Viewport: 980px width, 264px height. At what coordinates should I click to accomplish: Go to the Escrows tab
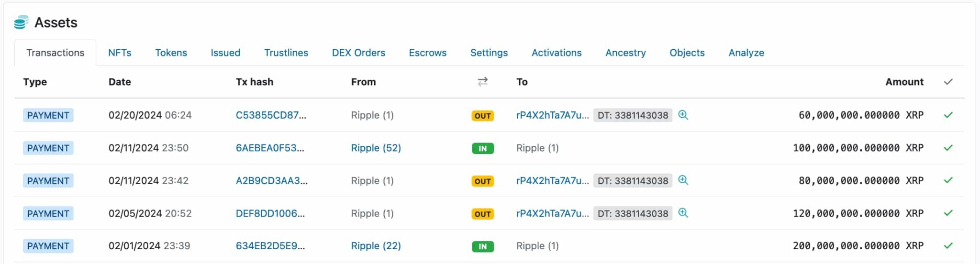pos(427,53)
